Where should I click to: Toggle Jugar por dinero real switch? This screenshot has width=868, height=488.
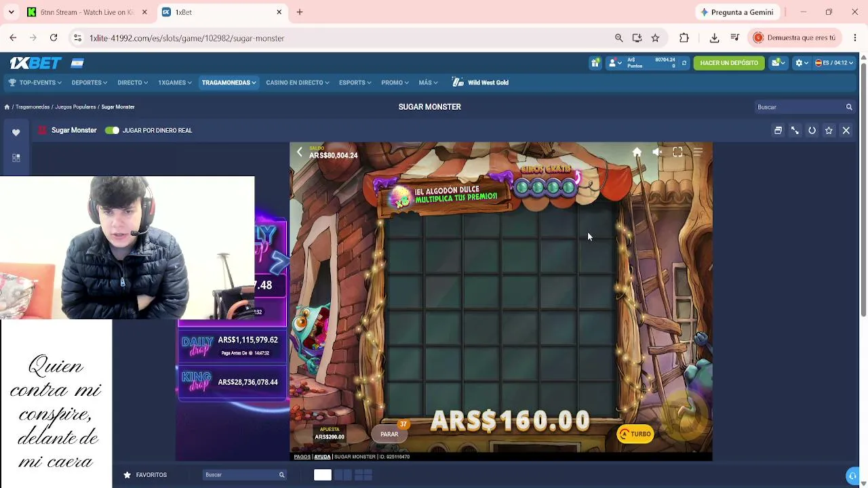click(x=112, y=130)
